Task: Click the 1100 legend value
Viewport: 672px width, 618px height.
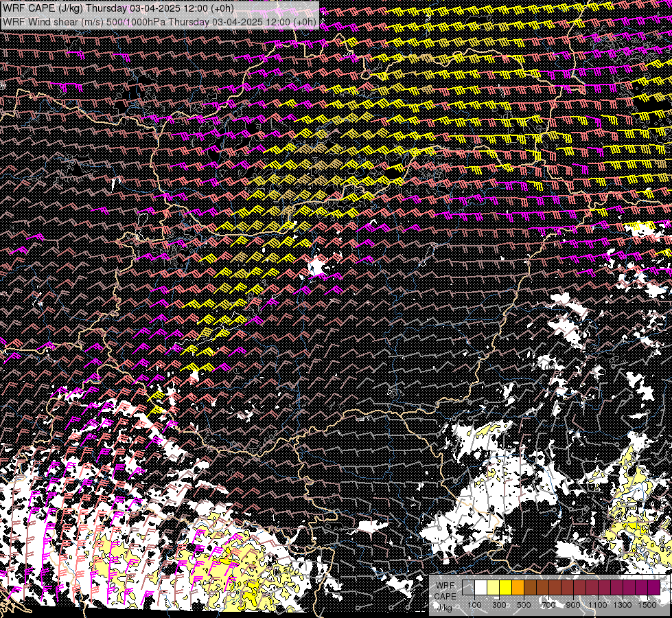Action: (598, 605)
